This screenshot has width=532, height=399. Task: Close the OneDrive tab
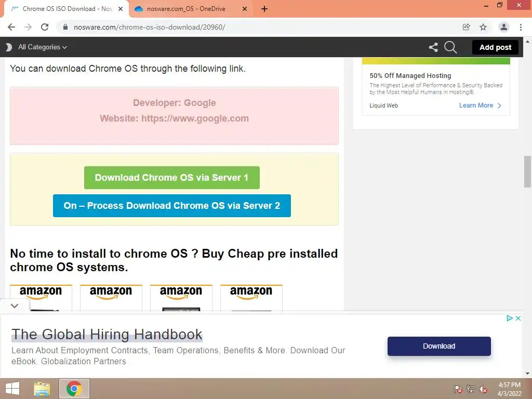(x=245, y=9)
